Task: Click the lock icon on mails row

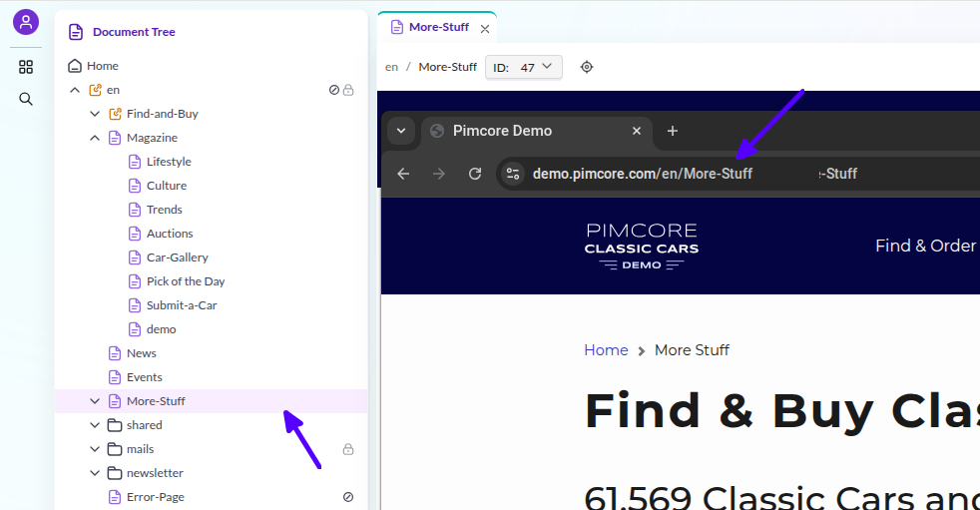Action: [348, 449]
